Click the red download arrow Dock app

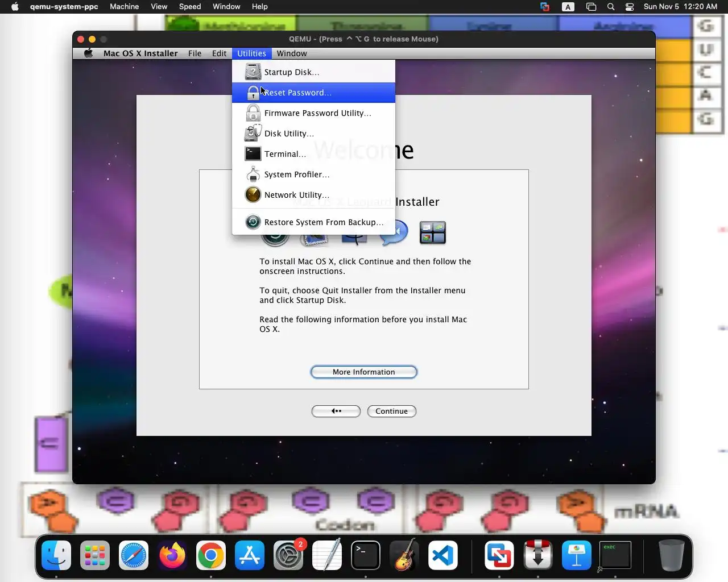(537, 555)
